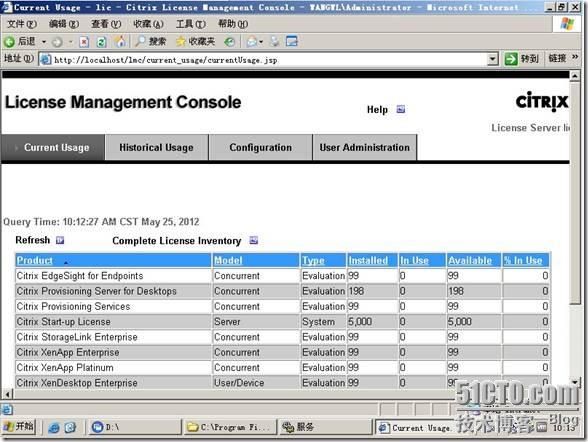This screenshot has width=588, height=442.
Task: Click the IE Forward arrow icon
Action: click(57, 42)
